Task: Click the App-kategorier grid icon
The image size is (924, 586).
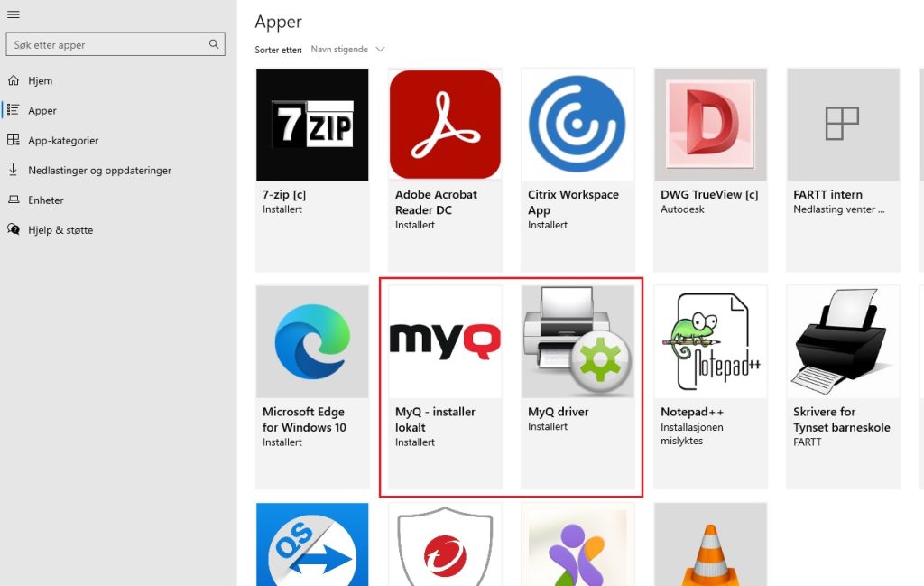Action: pyautogui.click(x=13, y=140)
